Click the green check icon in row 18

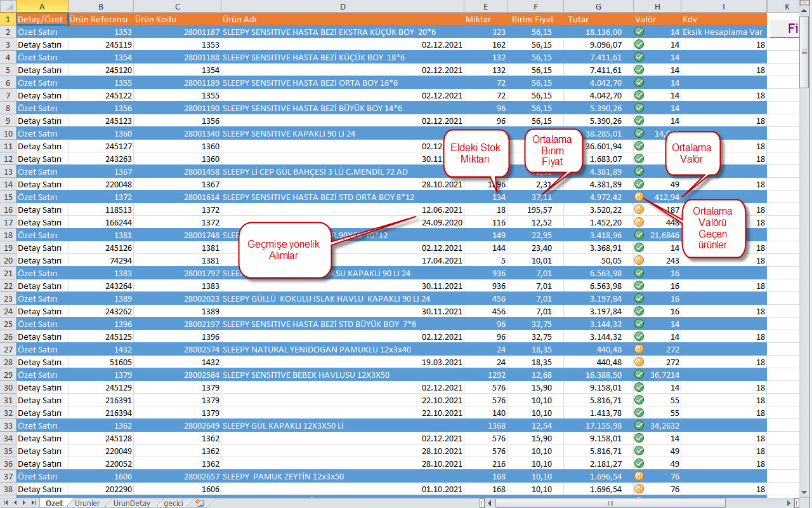click(x=639, y=235)
